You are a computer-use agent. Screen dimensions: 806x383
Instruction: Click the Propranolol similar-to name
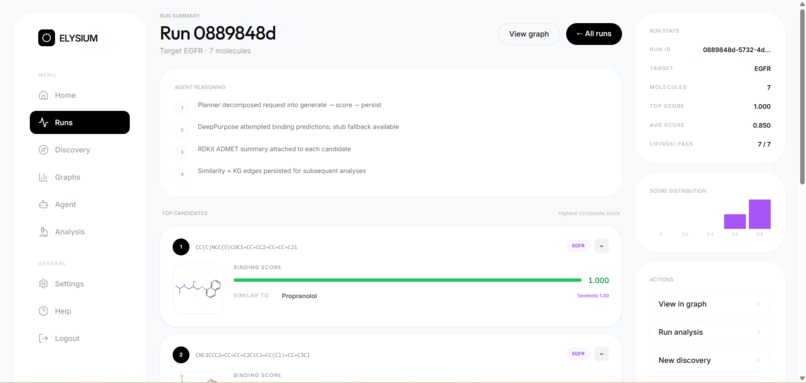[x=299, y=296]
